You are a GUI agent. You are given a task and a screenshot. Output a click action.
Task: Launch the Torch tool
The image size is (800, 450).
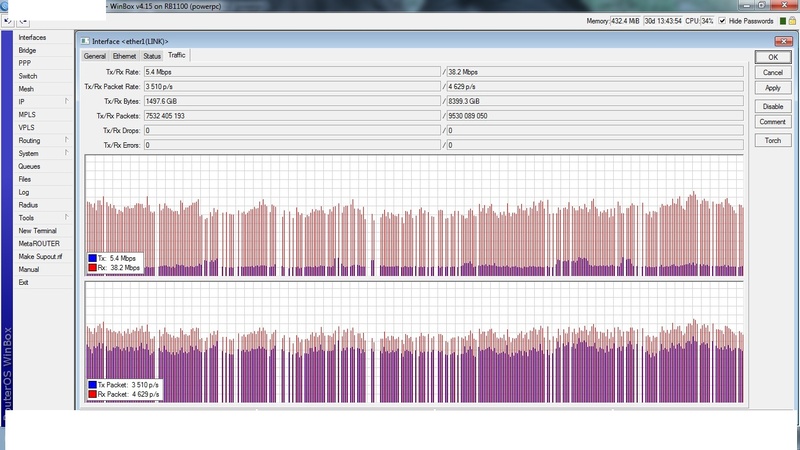773,140
